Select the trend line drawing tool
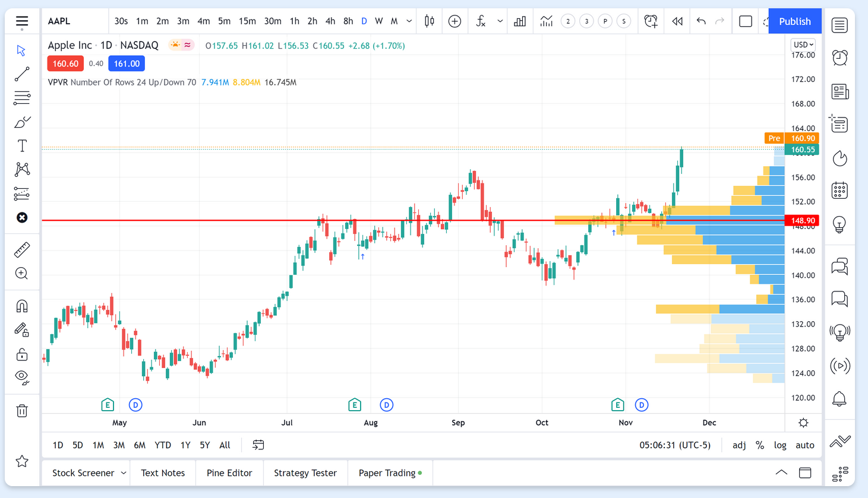This screenshot has height=498, width=868. tap(22, 74)
